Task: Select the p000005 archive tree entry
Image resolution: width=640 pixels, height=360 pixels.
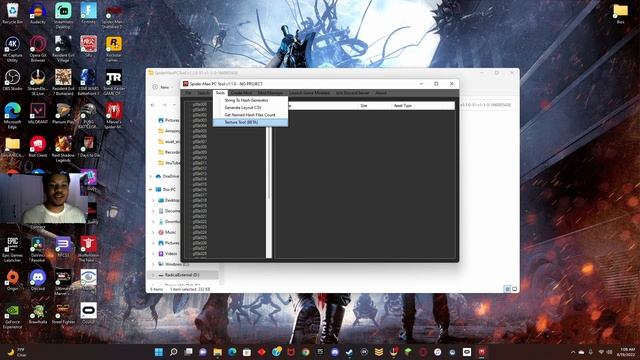Action: (x=200, y=131)
